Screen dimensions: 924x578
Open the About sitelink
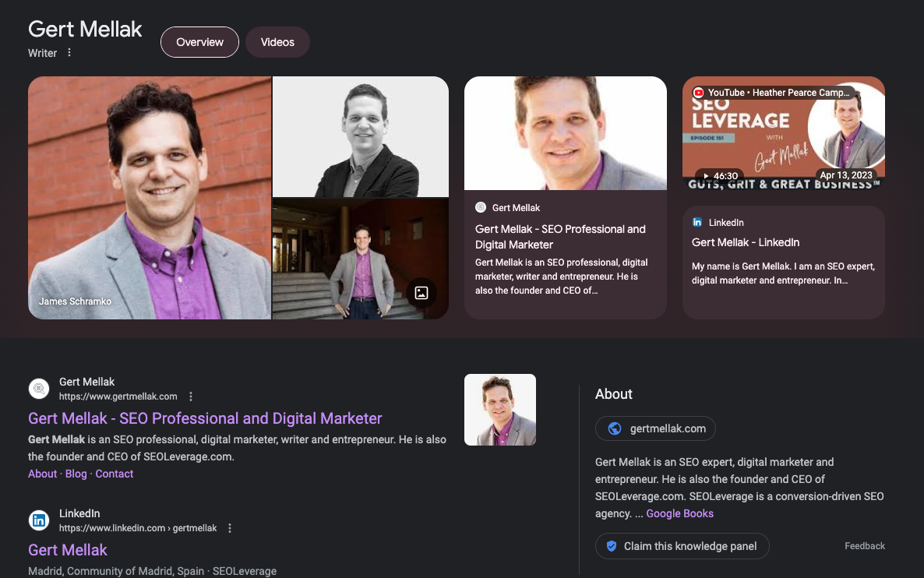click(x=42, y=474)
